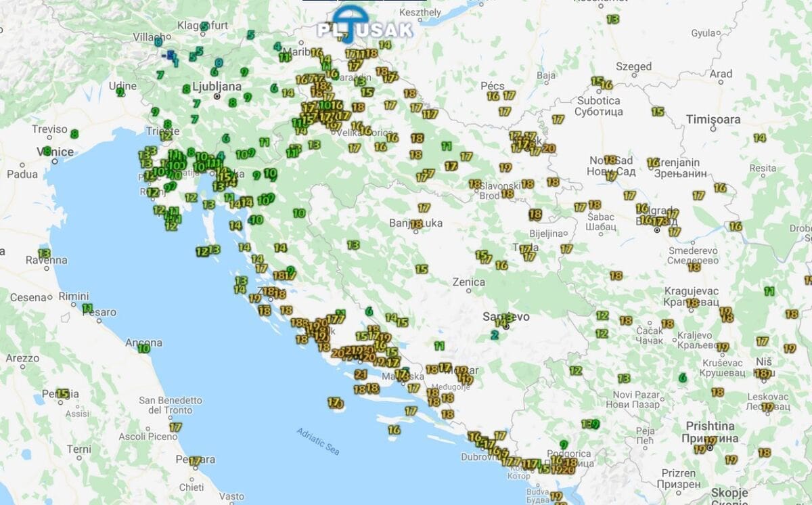Click the Ljubljana city label
This screenshot has width=812, height=505.
[x=217, y=87]
